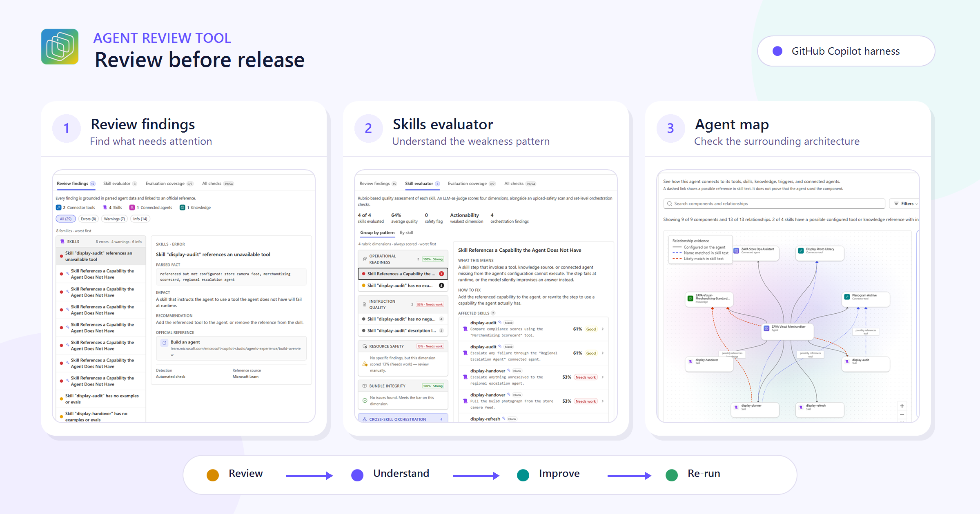Click the Cross-Skill Orchestration icon
The height and width of the screenshot is (514, 980).
(x=365, y=419)
